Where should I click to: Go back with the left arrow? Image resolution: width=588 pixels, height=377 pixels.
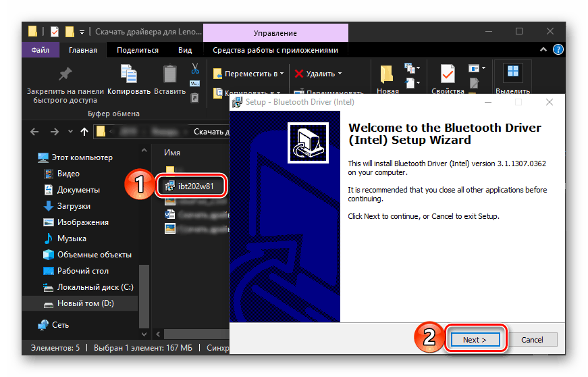[34, 132]
